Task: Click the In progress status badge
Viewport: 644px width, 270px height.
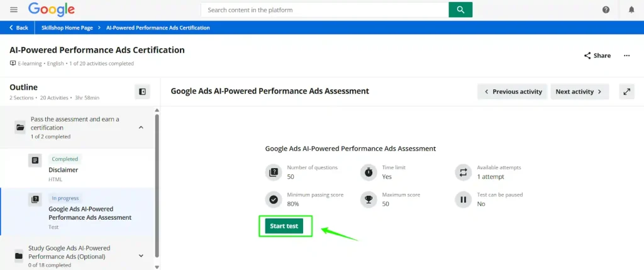Action: click(x=65, y=198)
